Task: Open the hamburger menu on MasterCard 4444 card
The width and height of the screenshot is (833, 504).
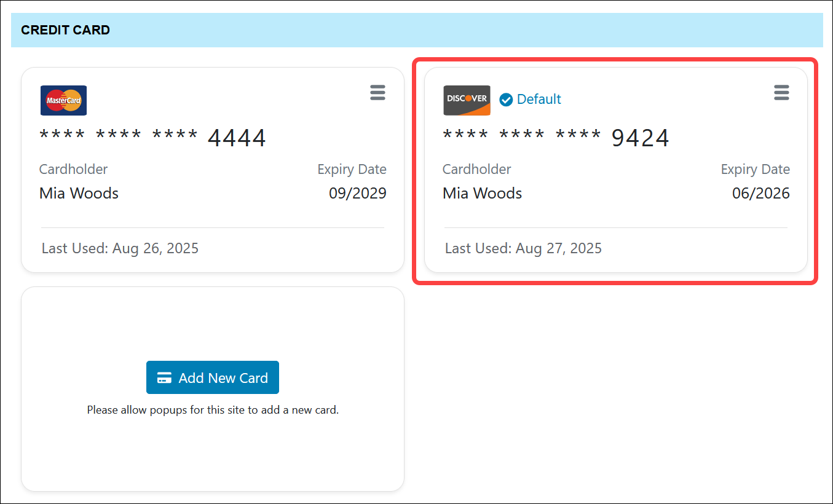Action: coord(377,93)
